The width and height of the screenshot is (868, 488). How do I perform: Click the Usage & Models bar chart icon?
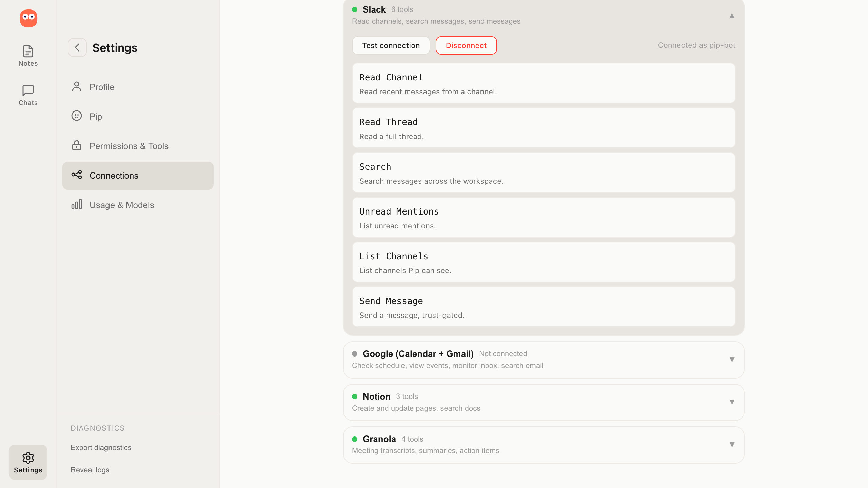77,204
